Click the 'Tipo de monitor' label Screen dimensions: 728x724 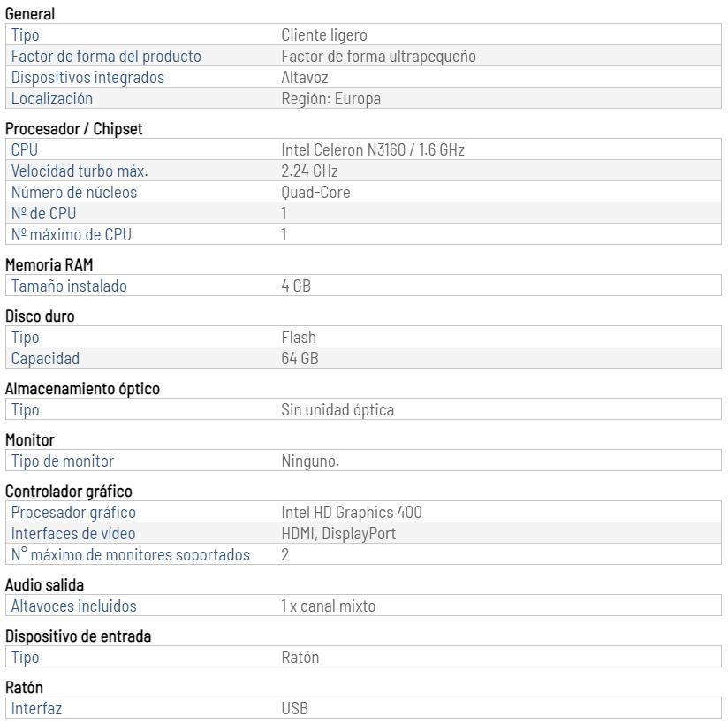tap(63, 461)
